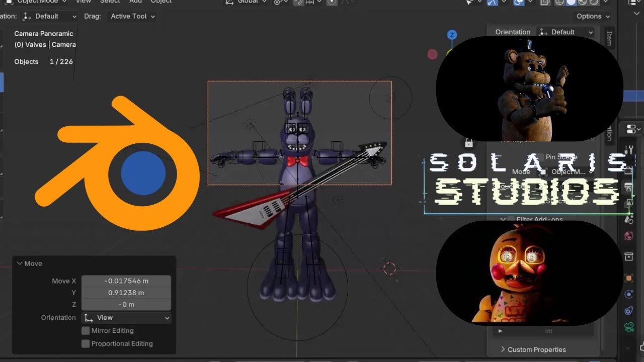
Task: Toggle the Filter Add-ons checkbox
Action: tap(511, 220)
